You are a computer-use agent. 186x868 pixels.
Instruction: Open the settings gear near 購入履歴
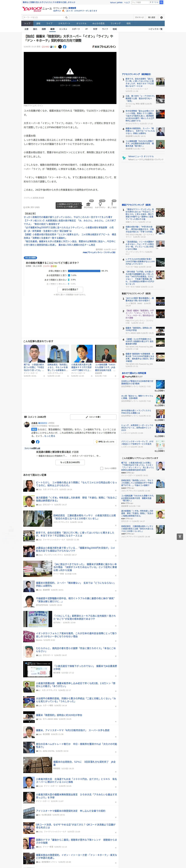(x=161, y=18)
